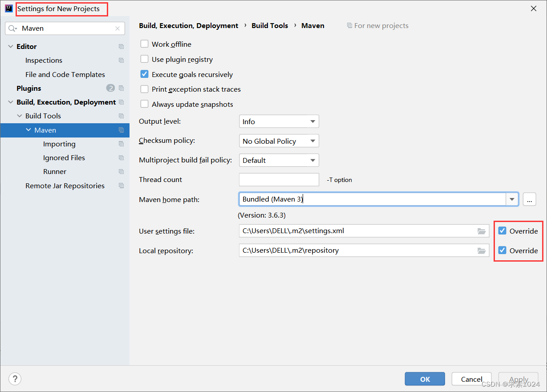This screenshot has width=547, height=392.
Task: Click the browse '...' button for Maven home
Action: pyautogui.click(x=529, y=199)
